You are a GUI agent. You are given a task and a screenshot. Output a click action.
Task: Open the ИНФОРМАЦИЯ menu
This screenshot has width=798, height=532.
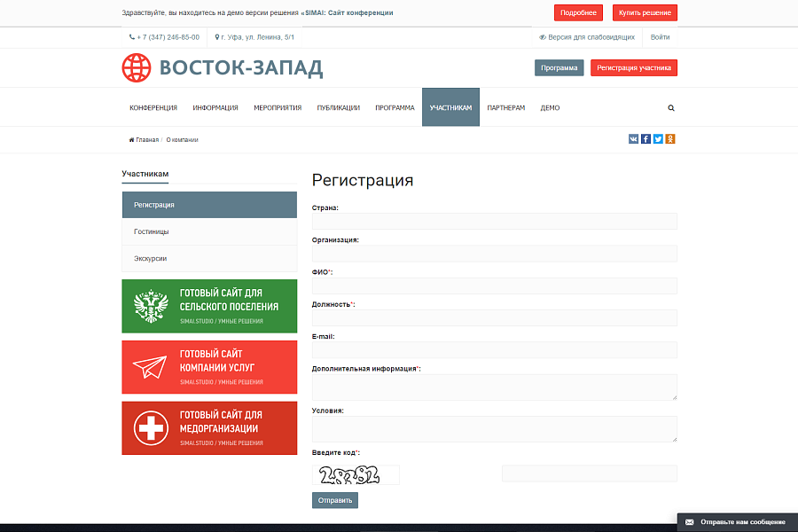(x=215, y=106)
